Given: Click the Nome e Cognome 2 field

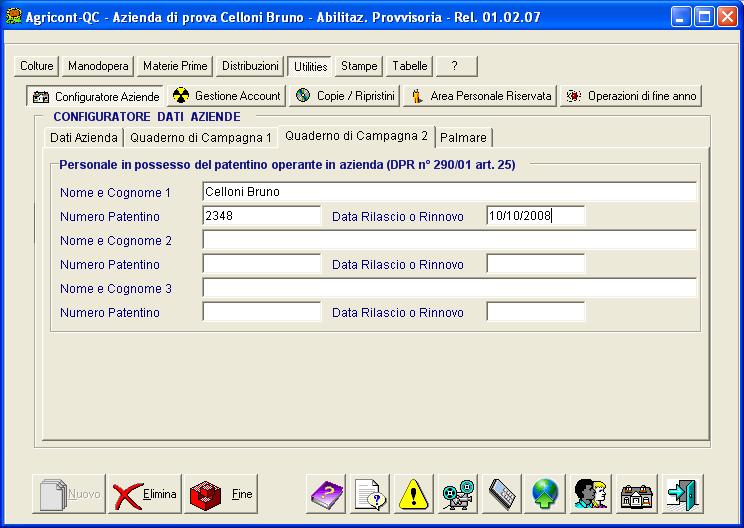Looking at the screenshot, I should pyautogui.click(x=449, y=240).
